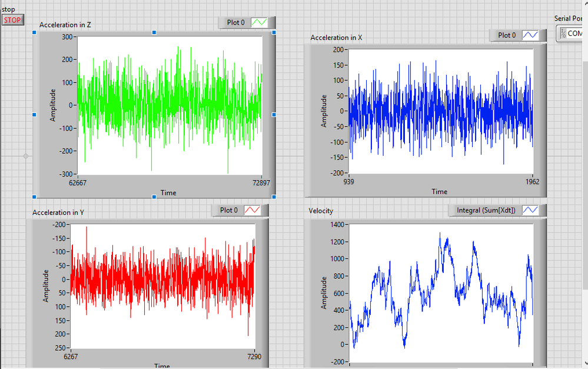Click Acceleration in X Plot 0 legend icon

530,35
